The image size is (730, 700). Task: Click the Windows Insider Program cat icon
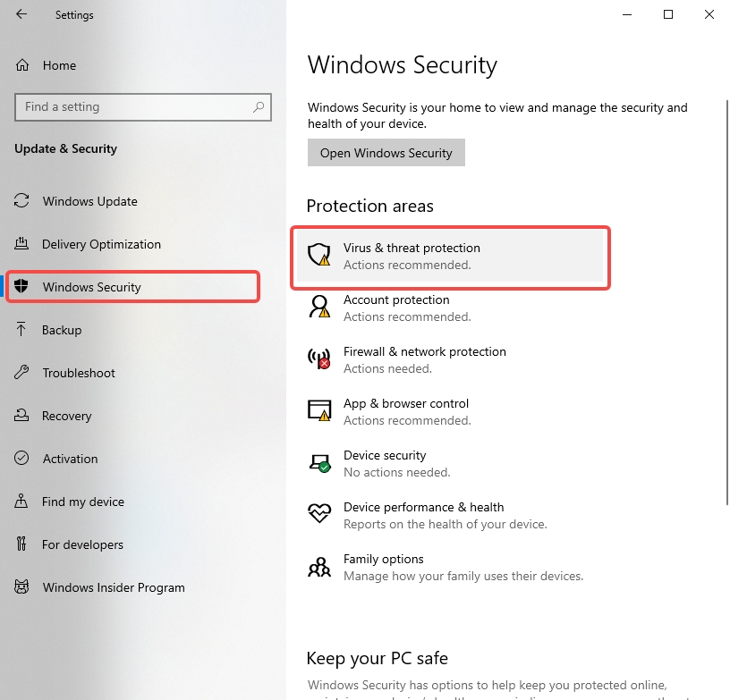point(21,587)
